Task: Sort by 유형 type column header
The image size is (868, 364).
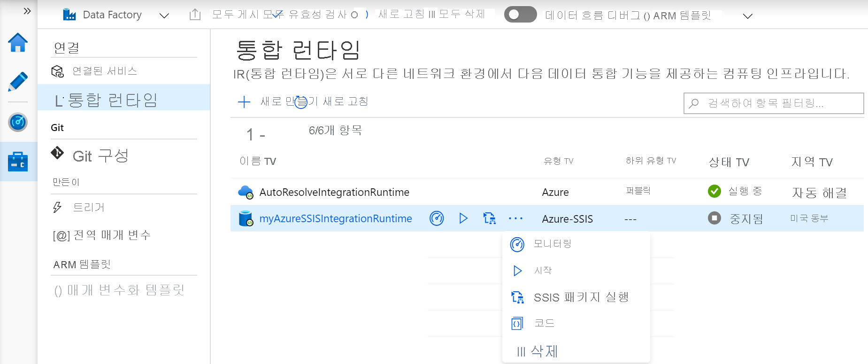Action: point(558,161)
